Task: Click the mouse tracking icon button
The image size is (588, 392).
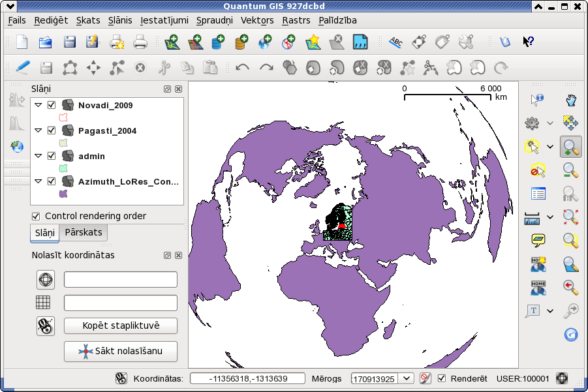Action: tap(46, 326)
